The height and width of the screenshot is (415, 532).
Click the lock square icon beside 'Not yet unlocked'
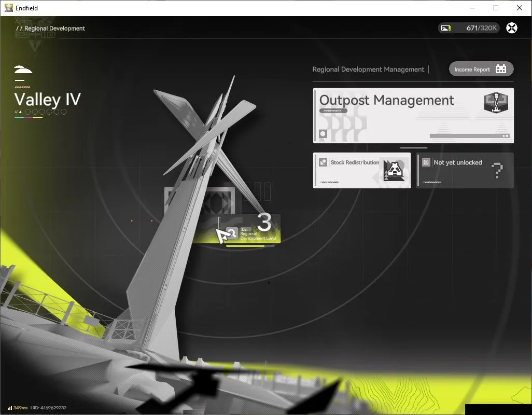click(426, 162)
